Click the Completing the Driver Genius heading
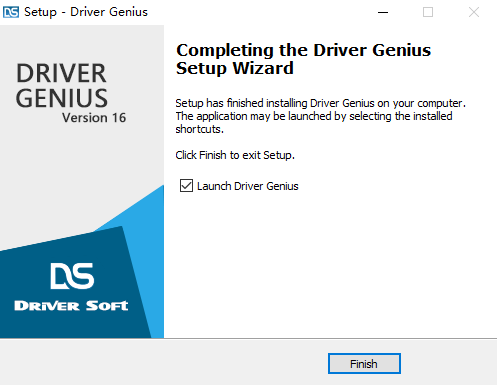Screen dimensions: 497x385 click(303, 50)
